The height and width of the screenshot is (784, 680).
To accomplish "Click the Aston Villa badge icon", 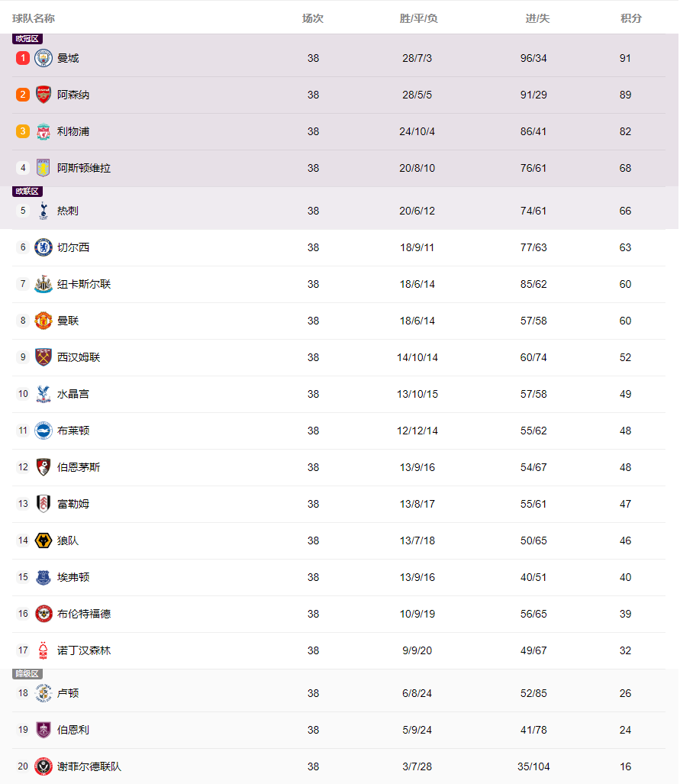I will coord(44,168).
